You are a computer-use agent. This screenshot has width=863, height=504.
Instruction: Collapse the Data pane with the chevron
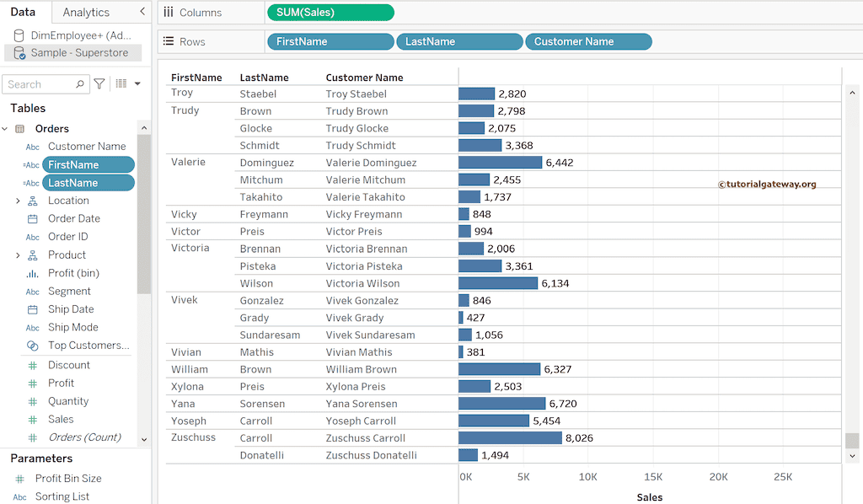click(142, 12)
